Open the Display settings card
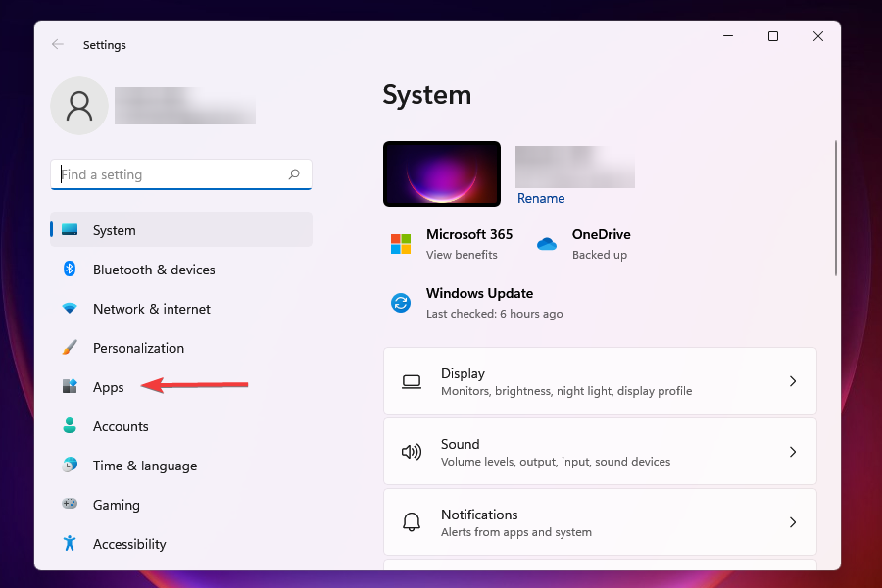Screen dimensions: 882x588 point(600,381)
